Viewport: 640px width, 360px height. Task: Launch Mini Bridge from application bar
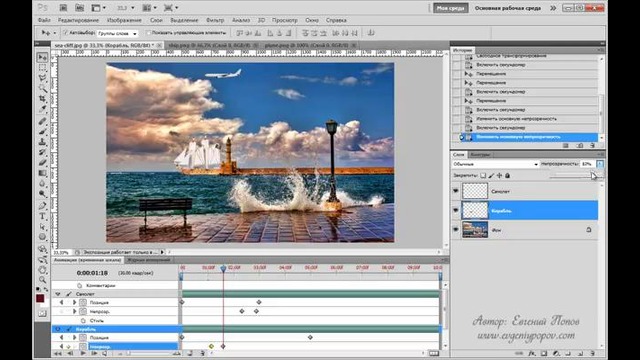pyautogui.click(x=80, y=8)
